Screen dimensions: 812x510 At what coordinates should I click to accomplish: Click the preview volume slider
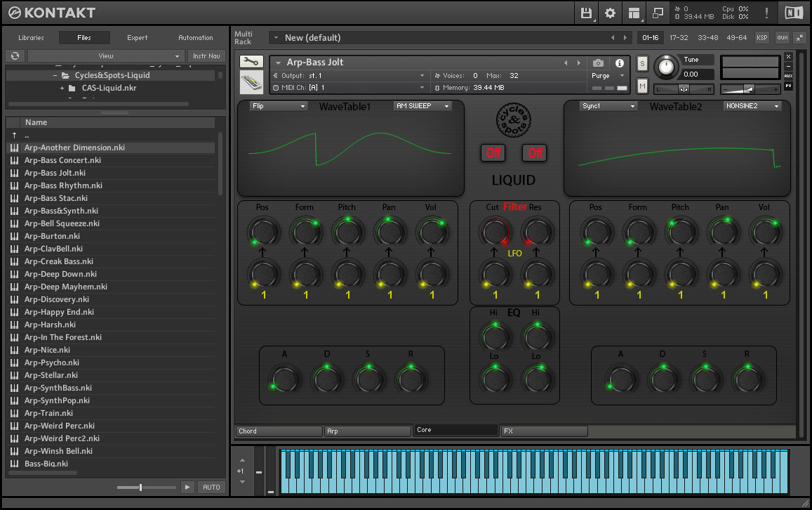pyautogui.click(x=147, y=488)
